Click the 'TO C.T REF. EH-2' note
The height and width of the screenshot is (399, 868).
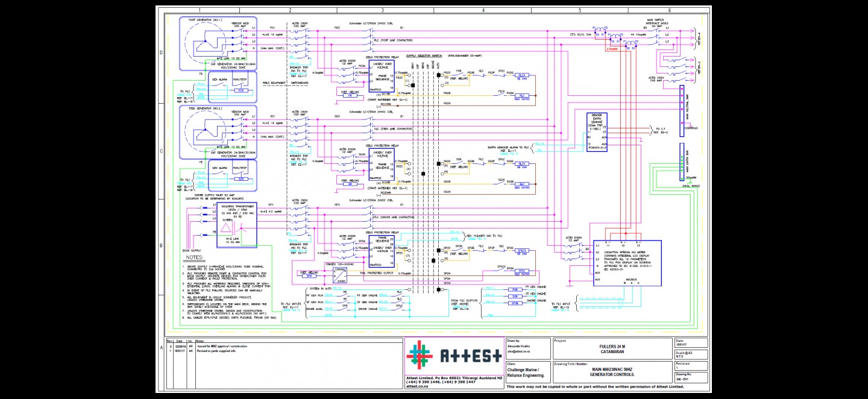pos(661,130)
